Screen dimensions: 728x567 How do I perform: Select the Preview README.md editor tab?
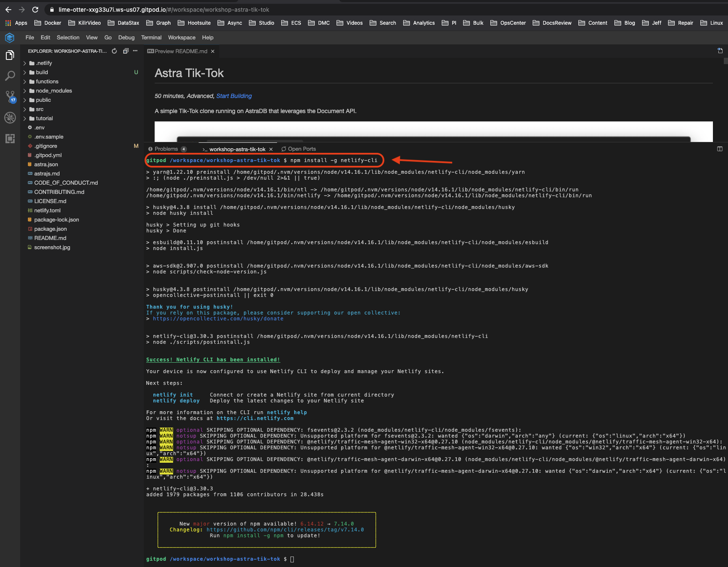click(181, 51)
